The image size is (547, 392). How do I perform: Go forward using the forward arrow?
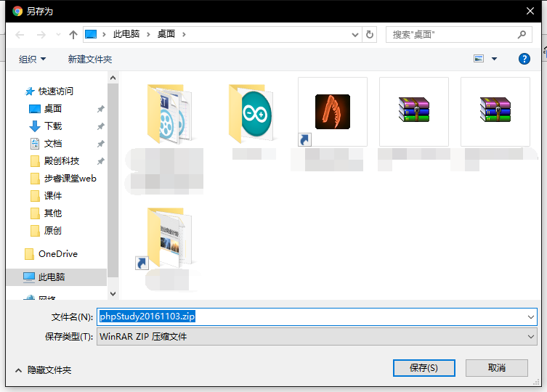click(x=41, y=35)
